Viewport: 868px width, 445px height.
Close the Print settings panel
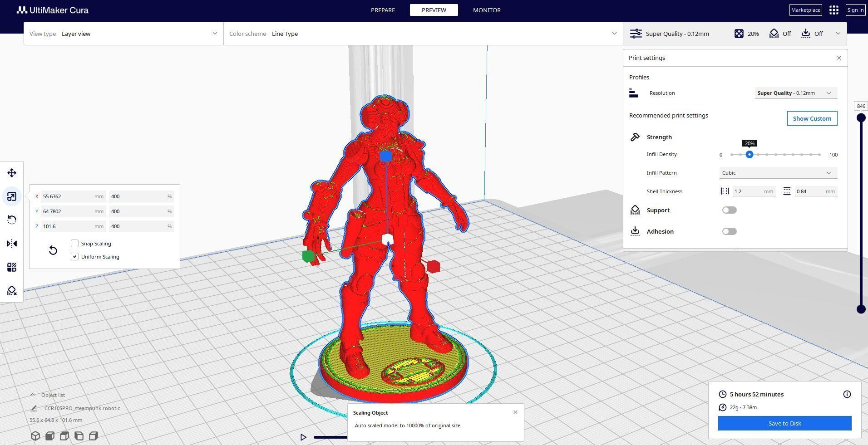839,58
